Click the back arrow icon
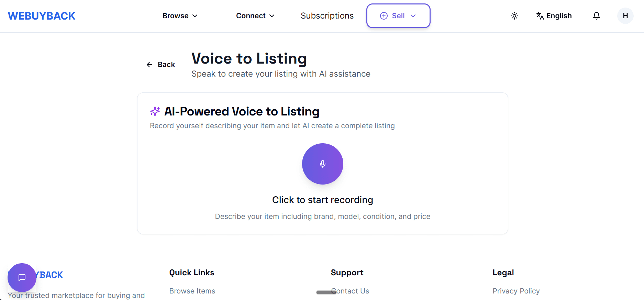Viewport: 644px width, 300px height. coord(149,65)
